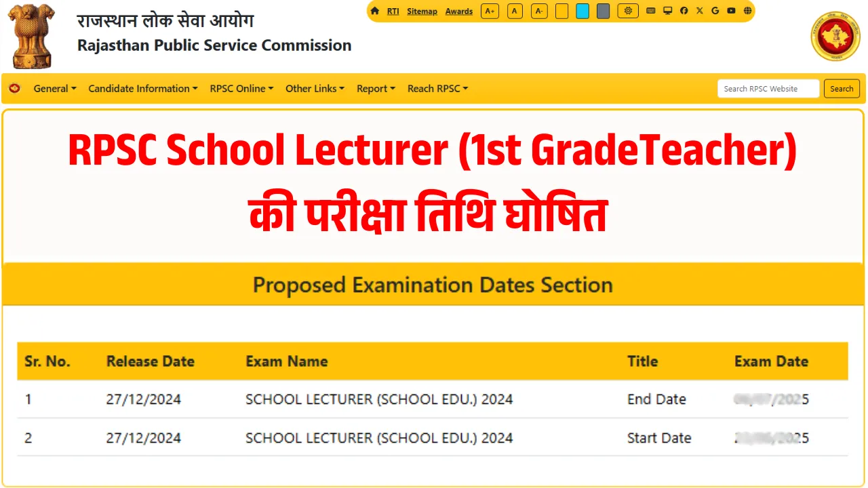Click release date 27/12/2024 in row 1
This screenshot has width=868, height=488.
point(143,399)
